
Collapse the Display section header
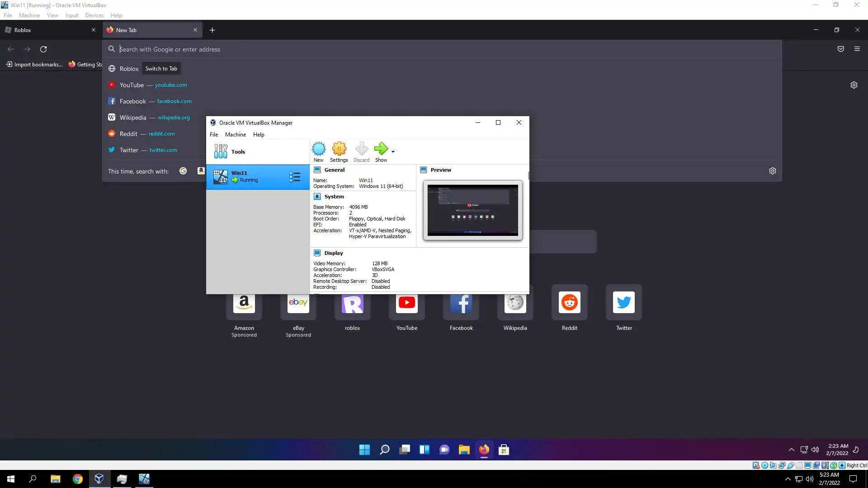[333, 253]
